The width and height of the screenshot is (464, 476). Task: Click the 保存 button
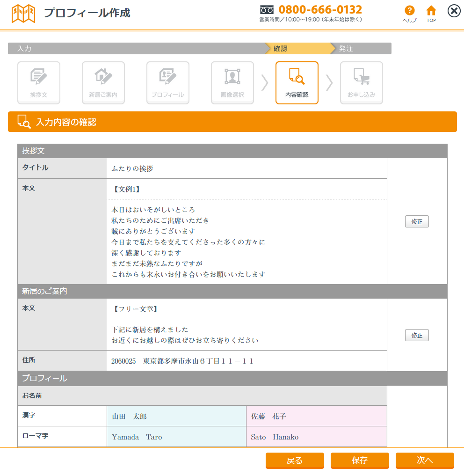point(360,461)
